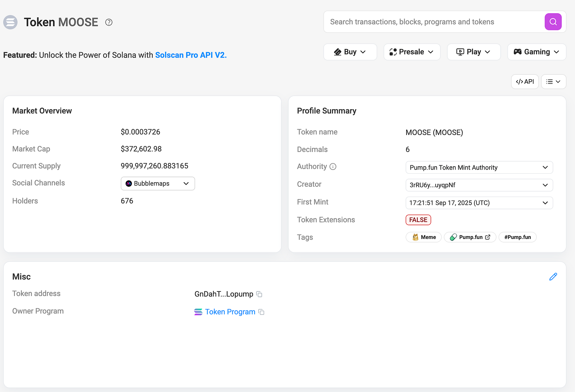Click the Meme tag doge icon
Screen dimensions: 575x392
coord(415,237)
